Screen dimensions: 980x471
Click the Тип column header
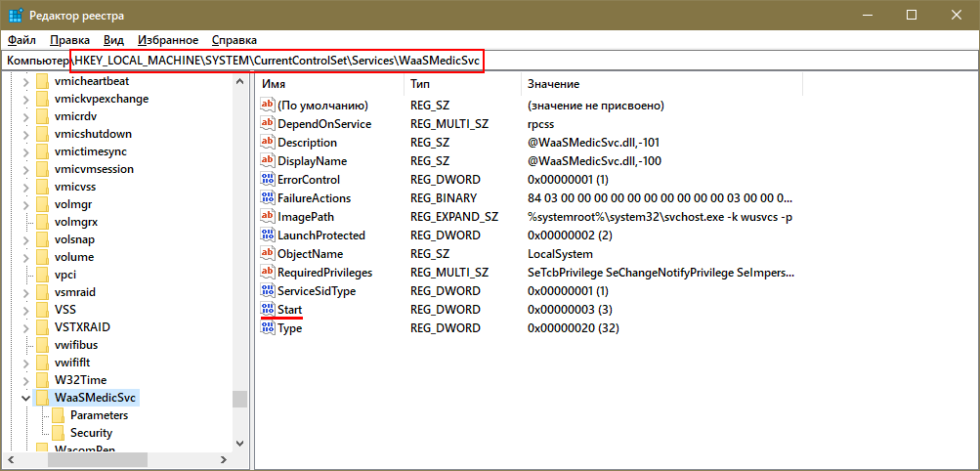[459, 85]
